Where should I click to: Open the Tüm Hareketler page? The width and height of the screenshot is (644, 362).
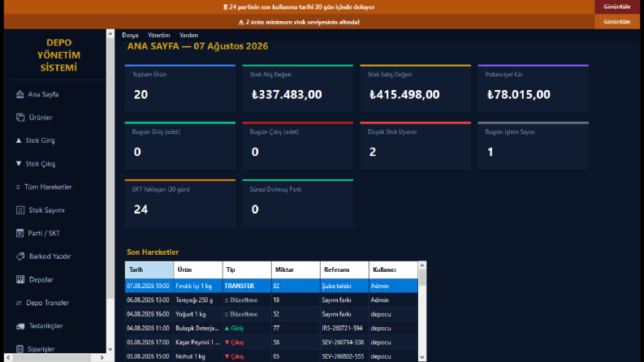tap(48, 187)
